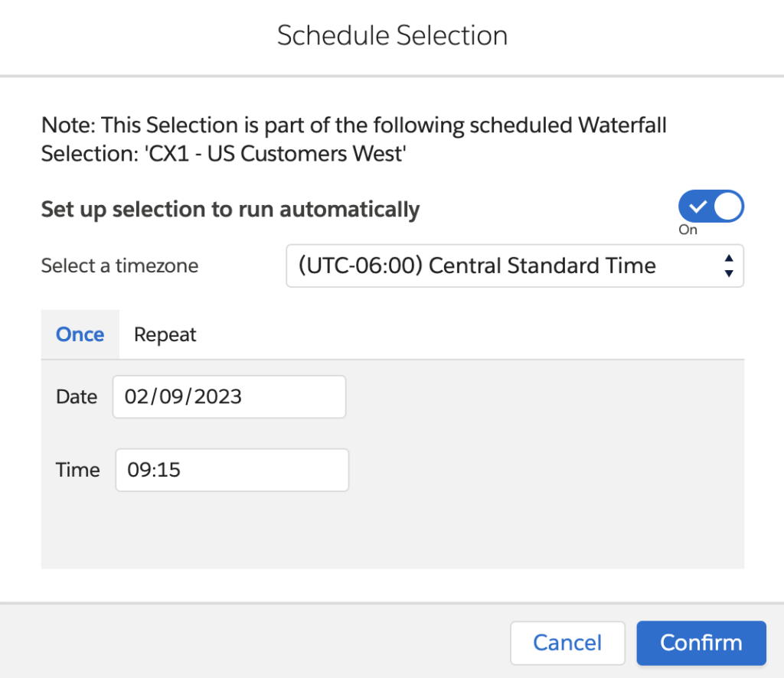The height and width of the screenshot is (678, 784).
Task: Switch to the Repeat tab
Action: (x=165, y=334)
